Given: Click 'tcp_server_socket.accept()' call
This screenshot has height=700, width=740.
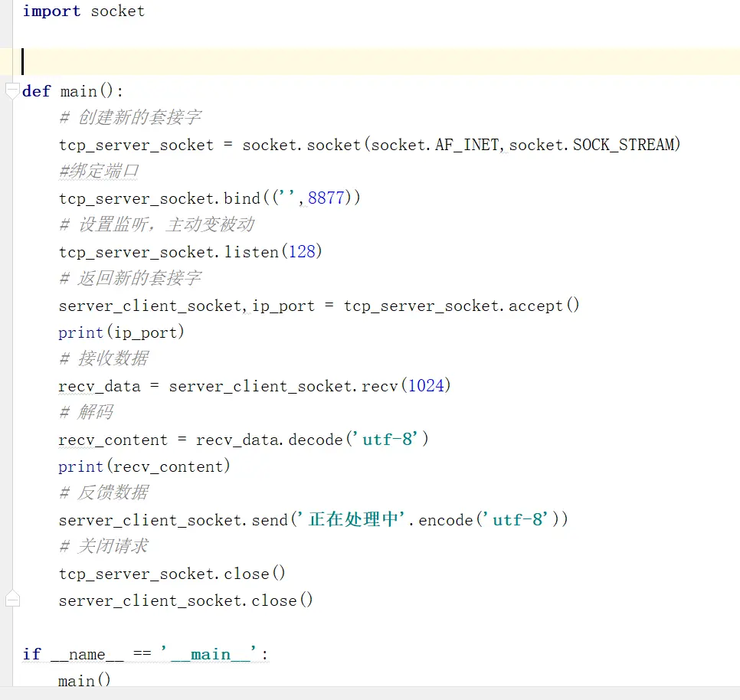Looking at the screenshot, I should click(x=461, y=305).
